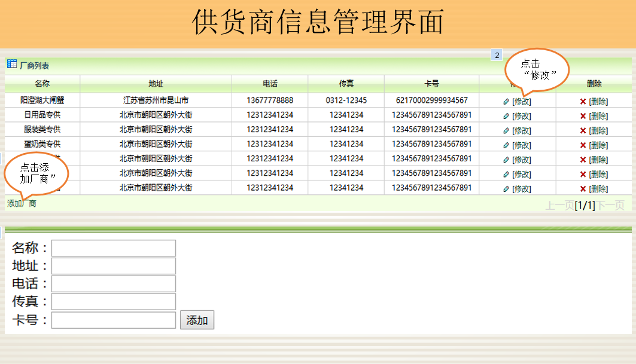Go to 上一页 in the pagination
The width and height of the screenshot is (636, 364).
[x=559, y=206]
